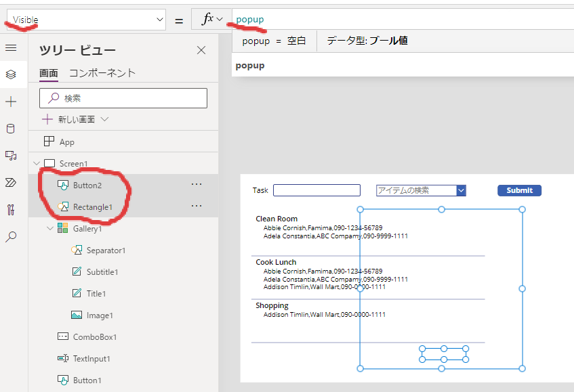
Task: Click the Search magnifier icon in sidebar
Action: coord(11,237)
